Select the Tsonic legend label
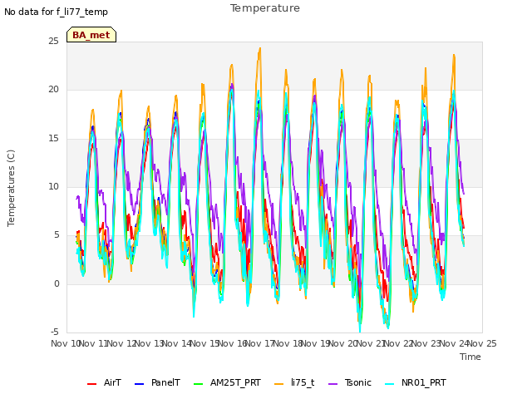 [358, 382]
